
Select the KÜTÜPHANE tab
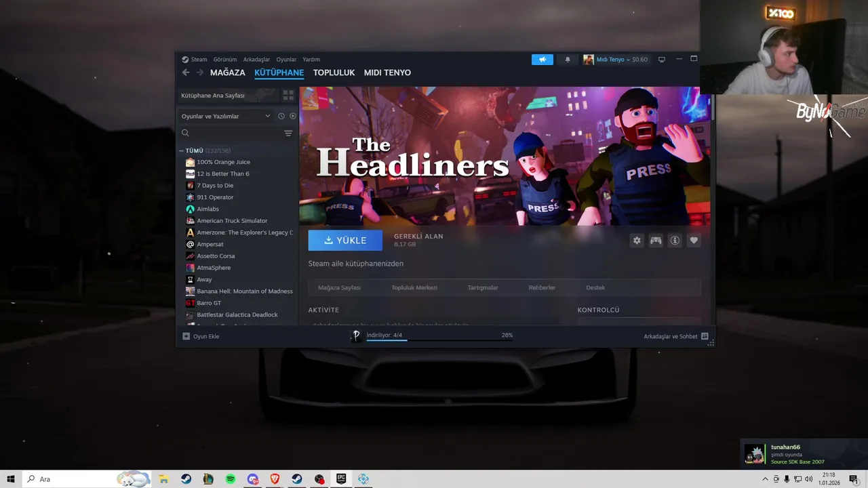click(x=279, y=73)
